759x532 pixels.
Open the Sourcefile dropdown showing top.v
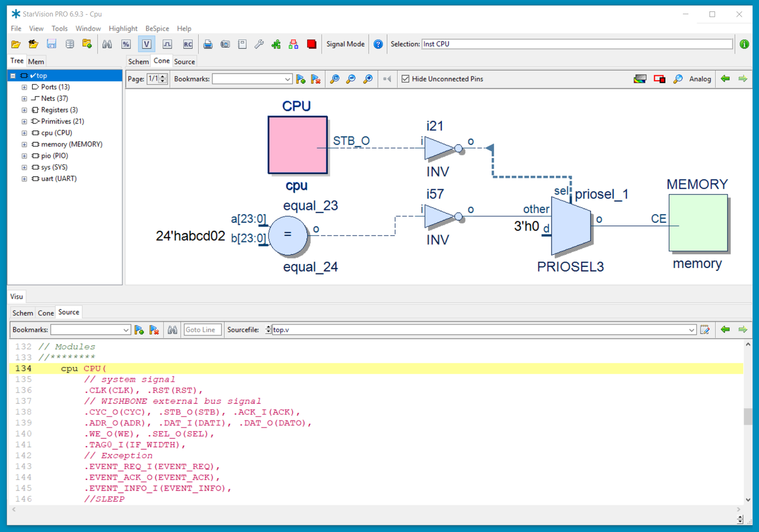tap(691, 330)
